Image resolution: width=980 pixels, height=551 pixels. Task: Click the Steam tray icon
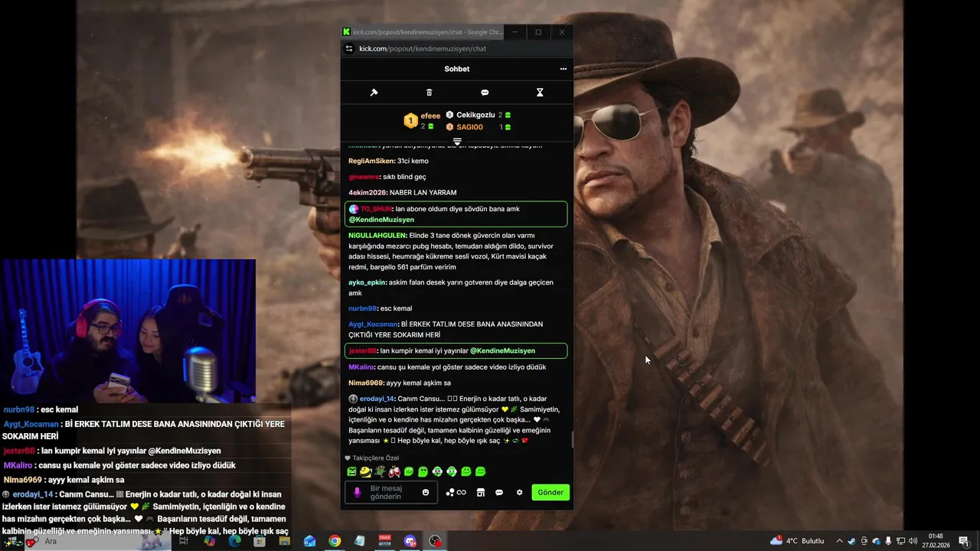851,541
